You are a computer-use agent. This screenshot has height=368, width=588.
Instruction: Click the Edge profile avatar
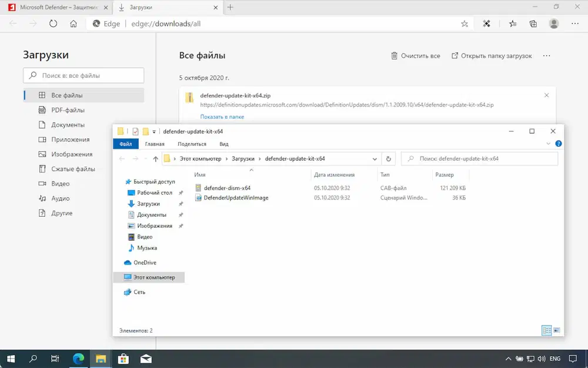553,24
